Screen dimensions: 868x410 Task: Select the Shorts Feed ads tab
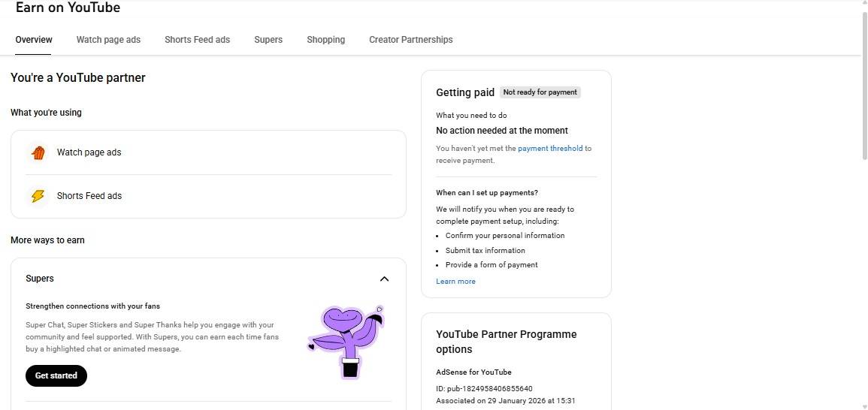pos(197,40)
